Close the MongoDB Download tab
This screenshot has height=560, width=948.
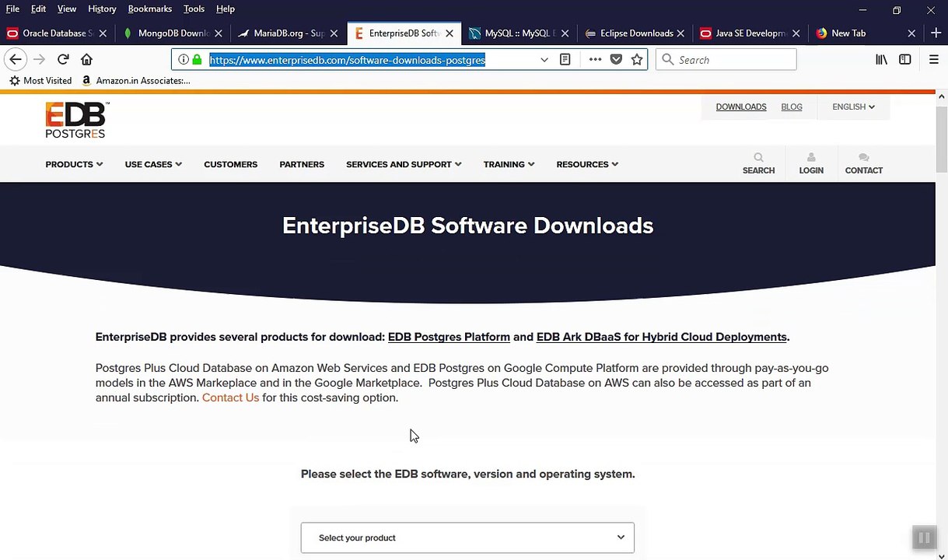219,33
